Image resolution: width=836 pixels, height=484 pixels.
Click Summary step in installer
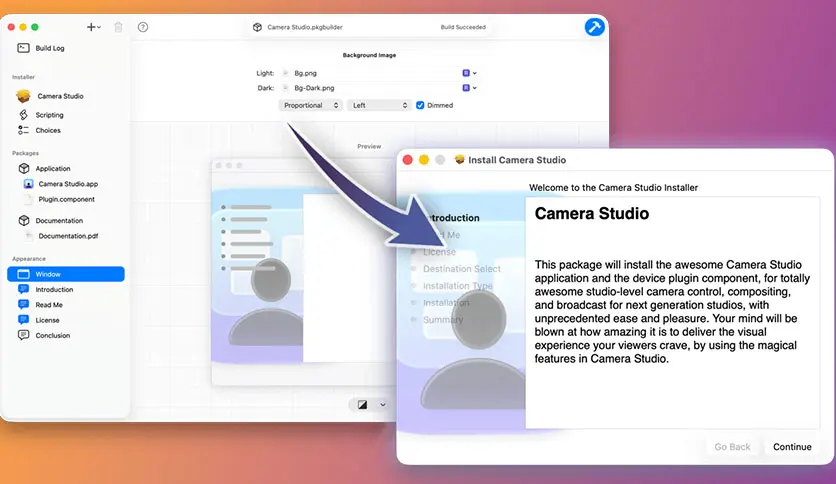pos(443,320)
